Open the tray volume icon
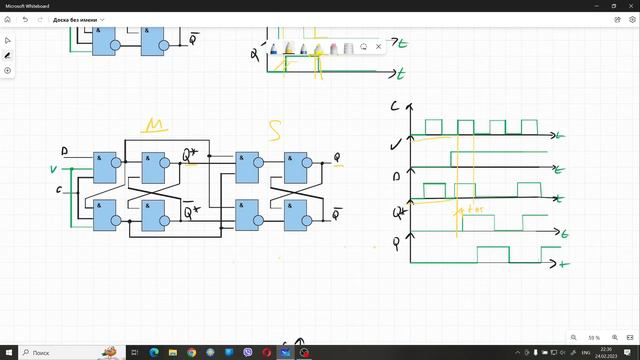Screen dimensions: 640x360 (562, 352)
